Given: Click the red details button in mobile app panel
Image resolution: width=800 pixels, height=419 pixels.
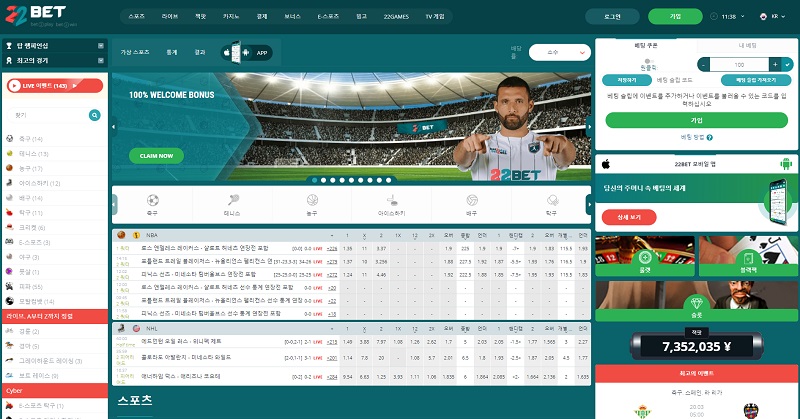Looking at the screenshot, I should [629, 217].
